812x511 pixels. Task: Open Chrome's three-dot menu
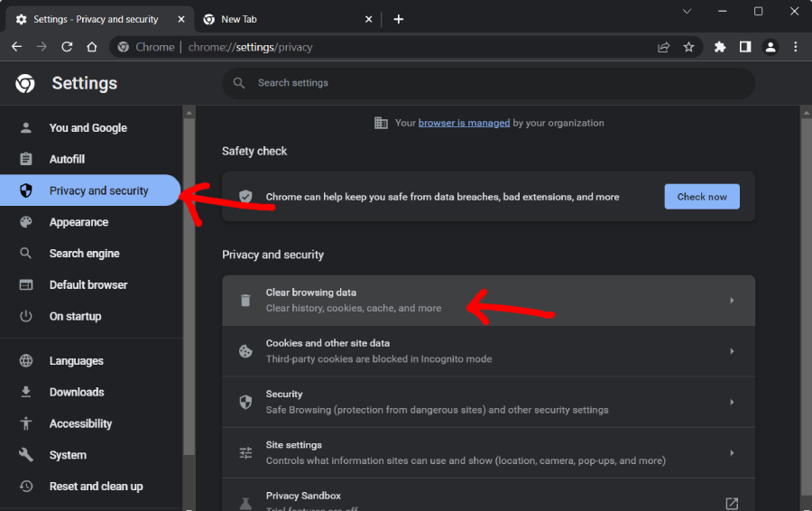796,47
